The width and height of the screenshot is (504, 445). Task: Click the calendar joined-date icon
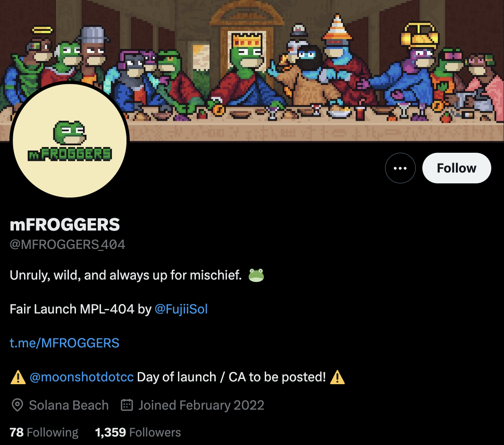tap(126, 405)
